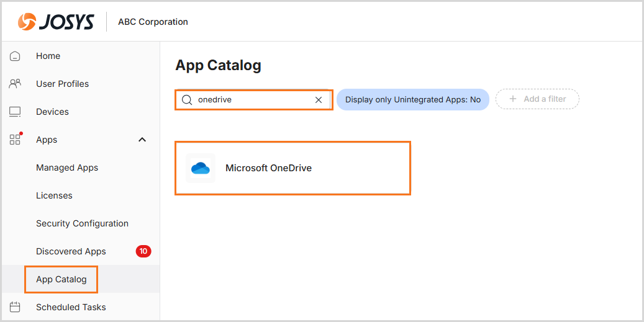Click the Apps grid icon
The height and width of the screenshot is (322, 644).
coord(15,139)
